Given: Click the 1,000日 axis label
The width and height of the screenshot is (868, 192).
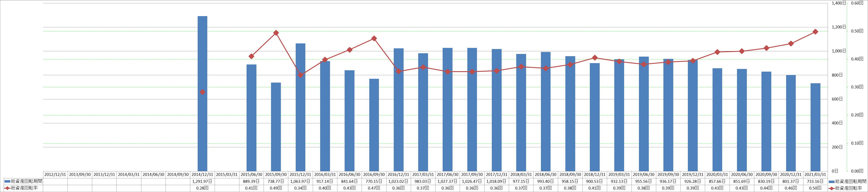Looking at the screenshot, I should pos(839,51).
